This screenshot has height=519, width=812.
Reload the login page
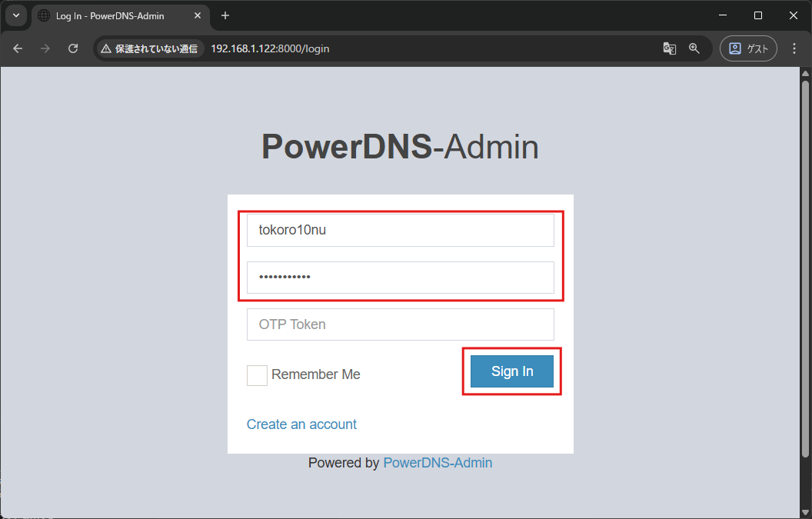click(x=73, y=48)
